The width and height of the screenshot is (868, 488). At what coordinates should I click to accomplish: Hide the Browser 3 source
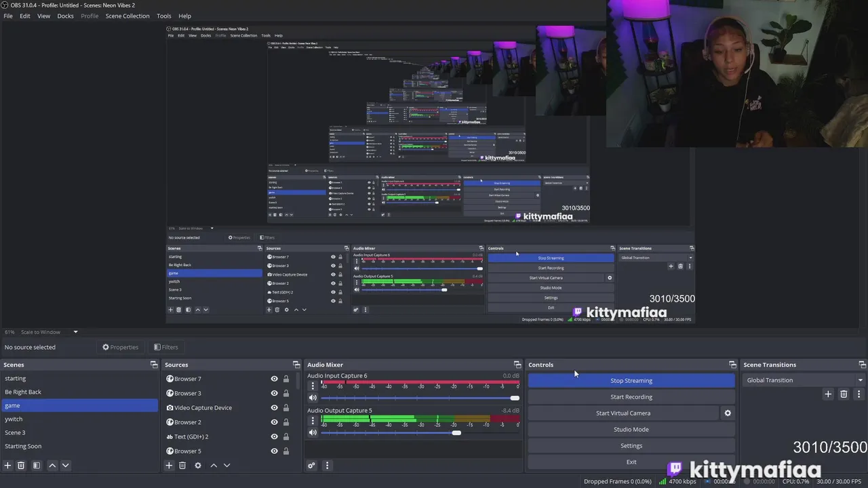point(275,393)
